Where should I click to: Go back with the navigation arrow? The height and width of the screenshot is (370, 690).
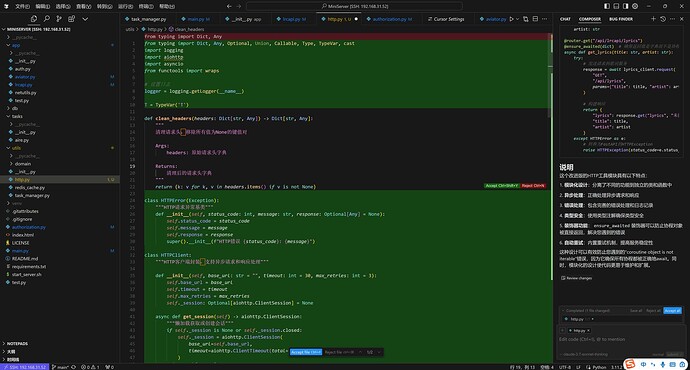tap(229, 6)
